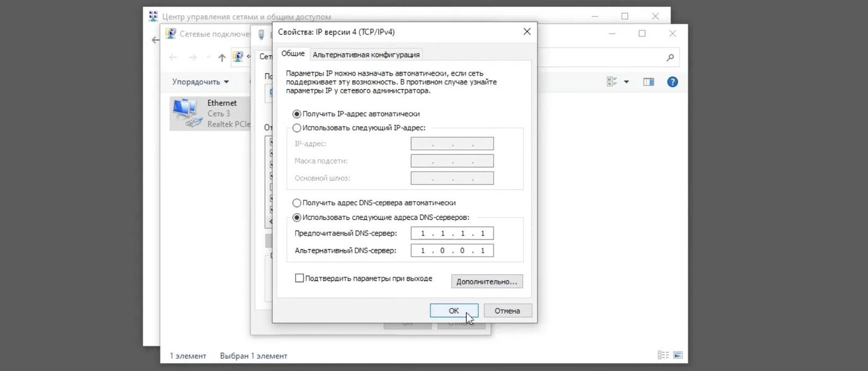Click the 'Дополнительно...' button
This screenshot has width=868, height=371.
pos(487,282)
